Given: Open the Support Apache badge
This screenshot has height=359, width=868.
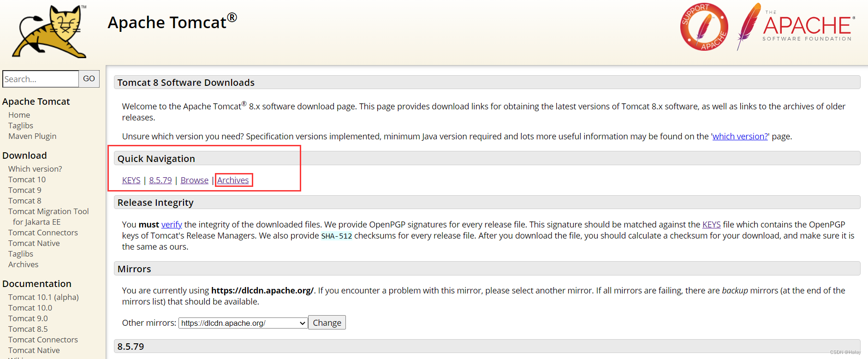Looking at the screenshot, I should [x=704, y=27].
